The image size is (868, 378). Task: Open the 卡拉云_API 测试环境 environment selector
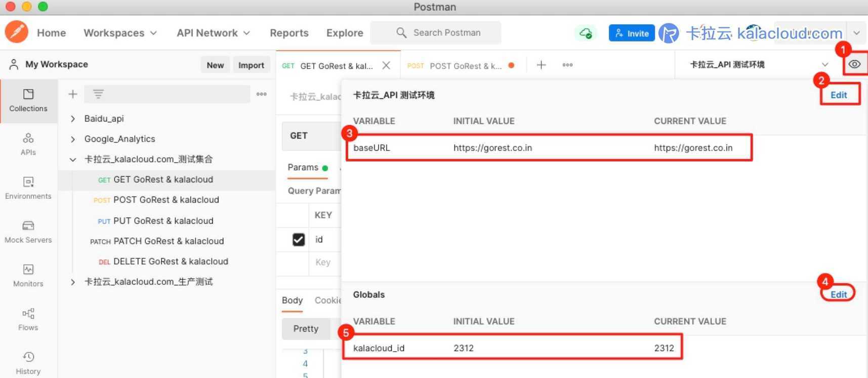[759, 64]
